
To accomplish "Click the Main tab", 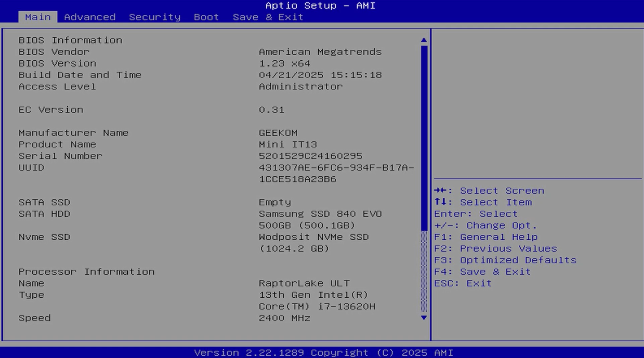I will click(38, 17).
